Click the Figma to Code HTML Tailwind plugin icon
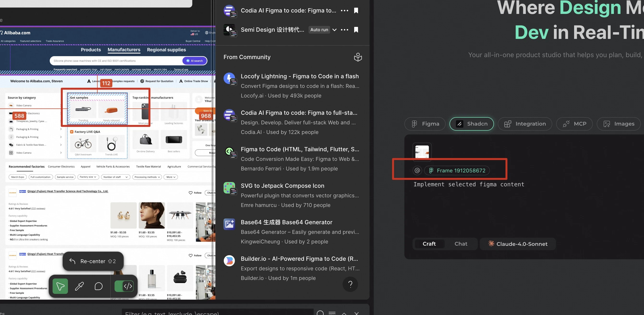 (x=230, y=151)
